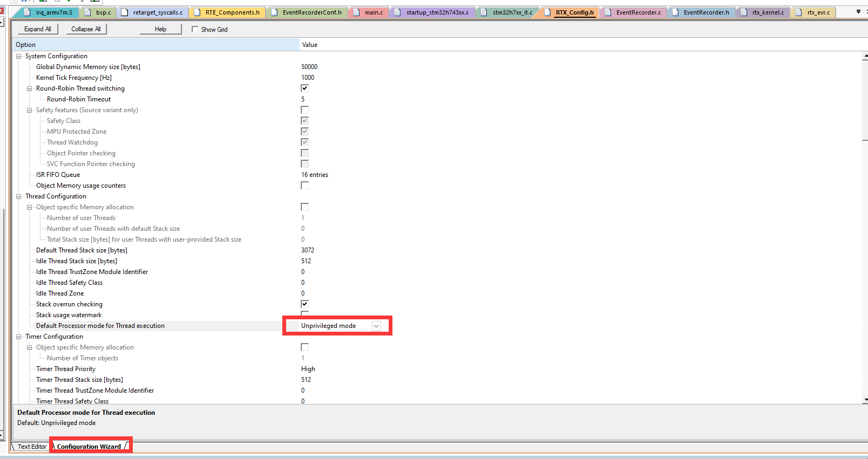
Task: Open the Unprivileged mode dropdown
Action: click(376, 326)
